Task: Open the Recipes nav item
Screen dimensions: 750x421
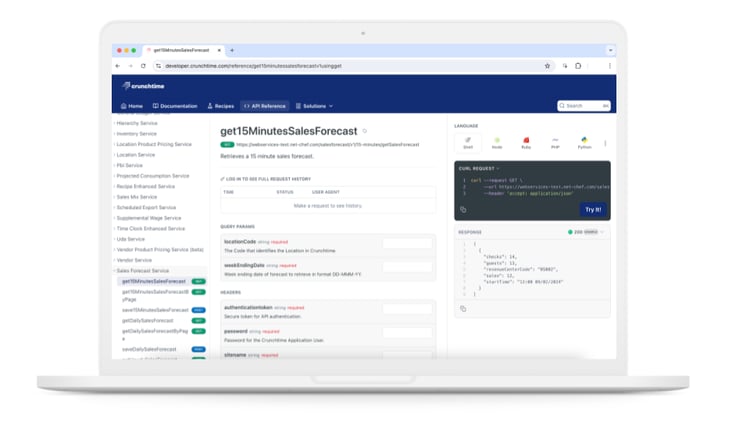Action: point(221,106)
